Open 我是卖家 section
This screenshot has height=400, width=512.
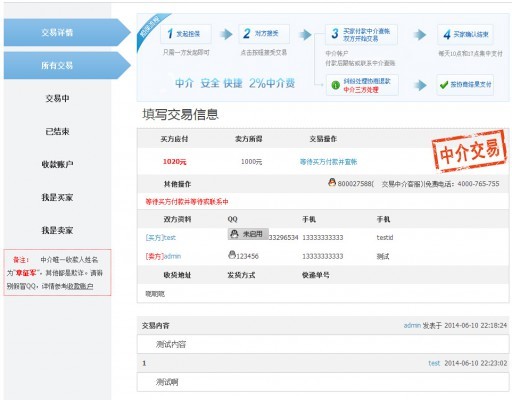pyautogui.click(x=57, y=230)
